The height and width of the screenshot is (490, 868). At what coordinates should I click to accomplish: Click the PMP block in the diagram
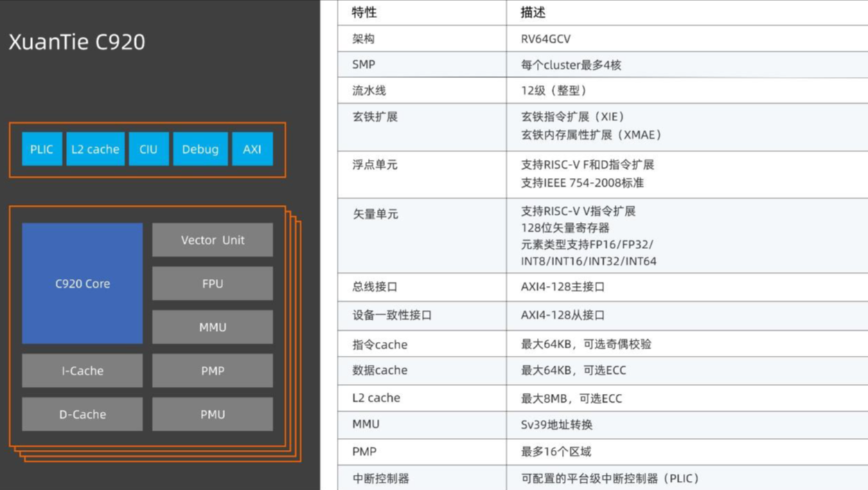click(213, 370)
